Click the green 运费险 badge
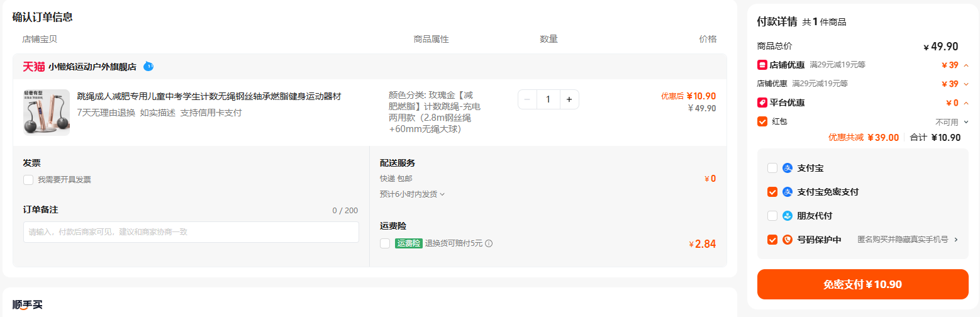 tap(409, 243)
